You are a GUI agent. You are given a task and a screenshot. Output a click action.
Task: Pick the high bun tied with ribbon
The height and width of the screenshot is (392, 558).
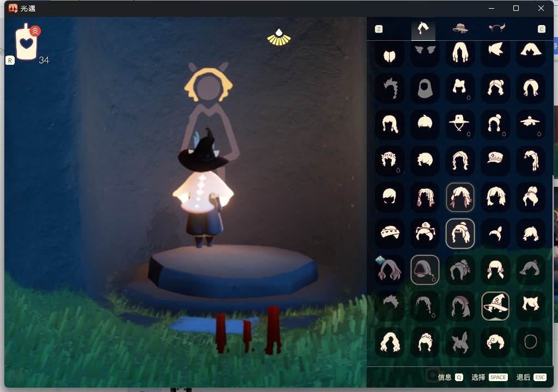pyautogui.click(x=530, y=197)
